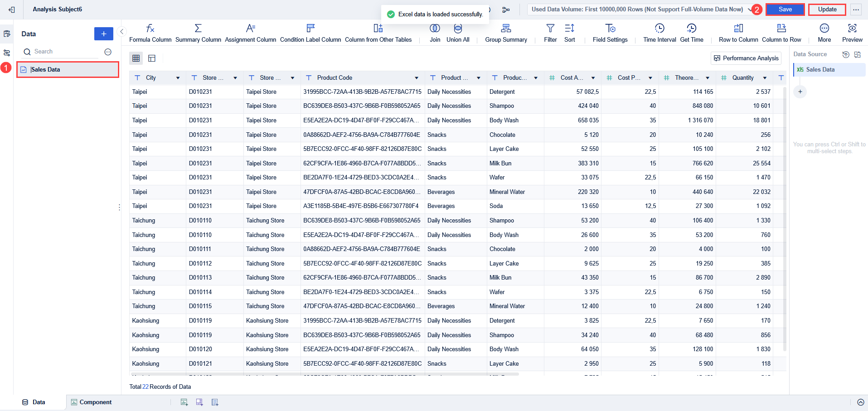This screenshot has height=411, width=868.
Task: Click the Save button
Action: 785,10
